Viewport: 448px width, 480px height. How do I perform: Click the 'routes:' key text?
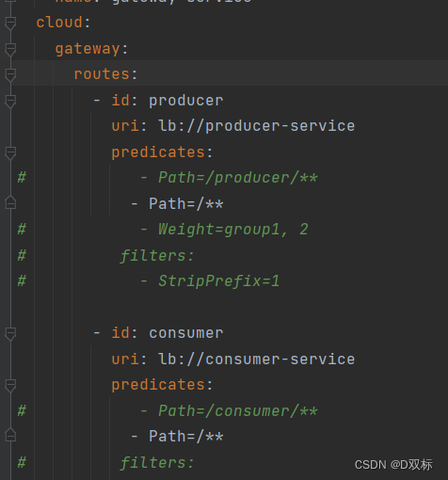pos(105,74)
